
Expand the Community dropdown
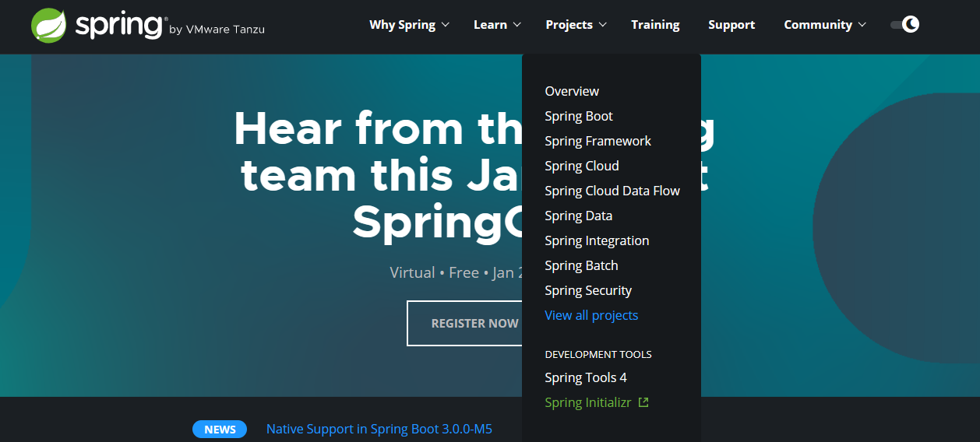coord(825,25)
